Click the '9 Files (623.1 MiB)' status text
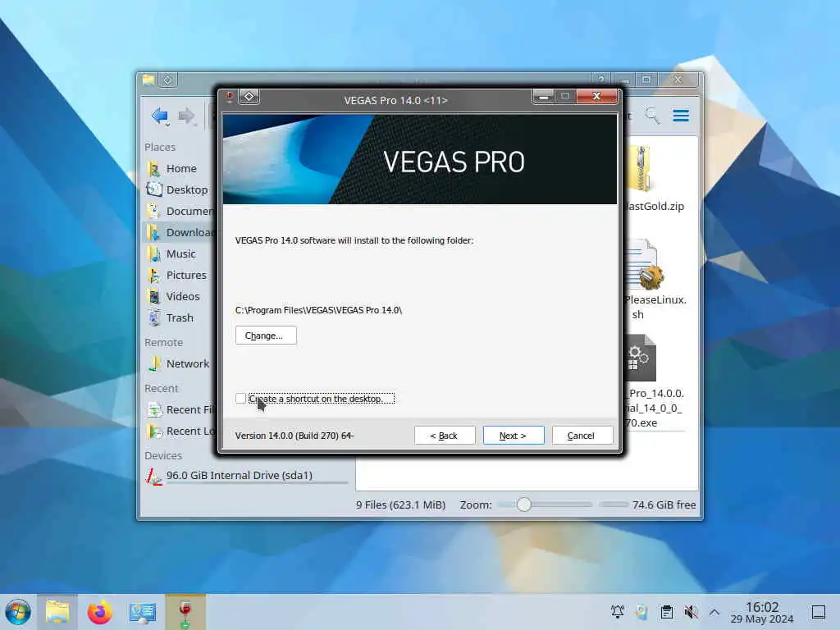The width and height of the screenshot is (840, 630). point(400,504)
